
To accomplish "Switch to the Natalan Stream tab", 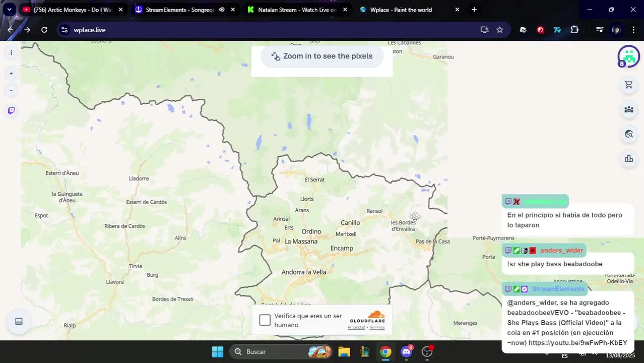I will (296, 10).
